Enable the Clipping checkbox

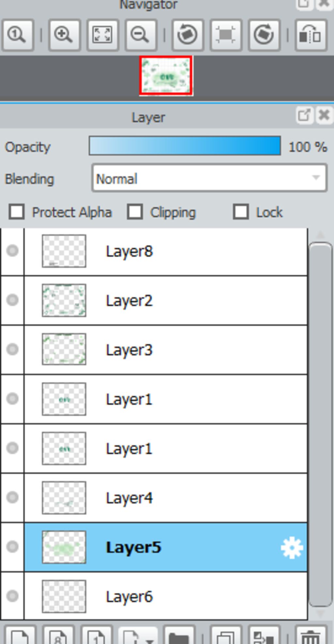(135, 212)
